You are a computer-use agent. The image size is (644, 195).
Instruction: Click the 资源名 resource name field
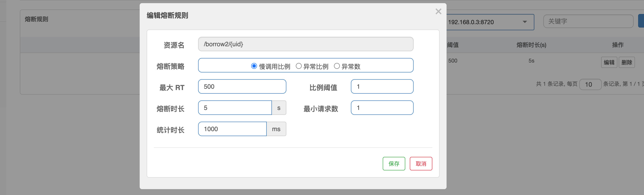[x=306, y=44]
